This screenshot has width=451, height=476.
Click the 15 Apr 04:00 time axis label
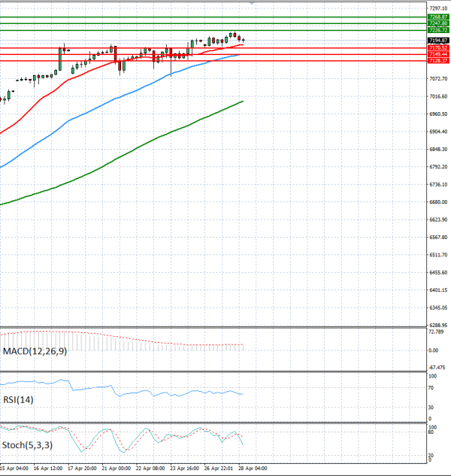[x=15, y=468]
